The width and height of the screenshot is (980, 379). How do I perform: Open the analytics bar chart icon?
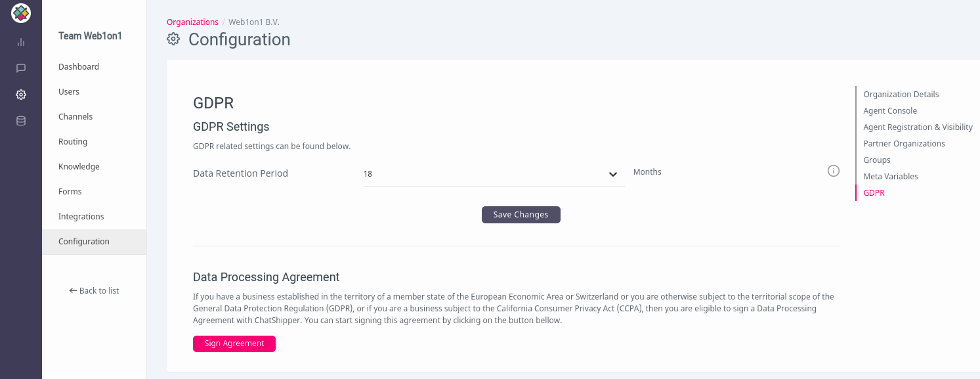[21, 42]
